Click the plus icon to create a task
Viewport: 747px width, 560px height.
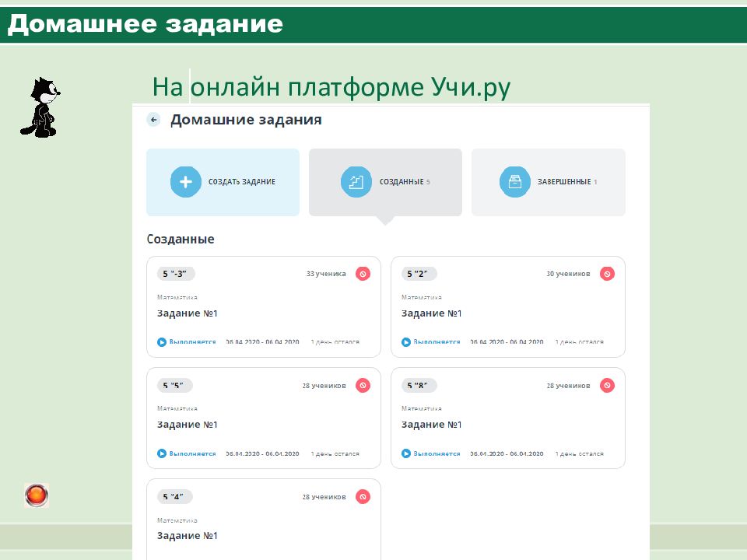186,182
